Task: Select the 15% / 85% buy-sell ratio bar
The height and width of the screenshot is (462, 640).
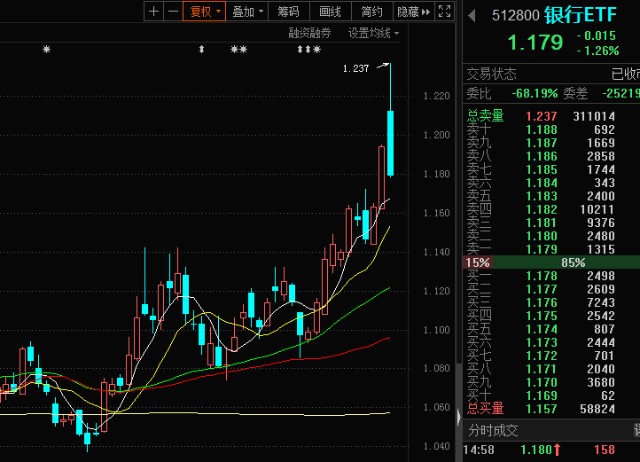Action: 551,262
